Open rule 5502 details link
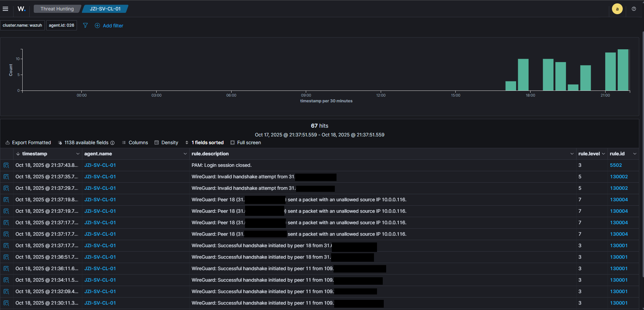The height and width of the screenshot is (310, 644). (x=616, y=165)
